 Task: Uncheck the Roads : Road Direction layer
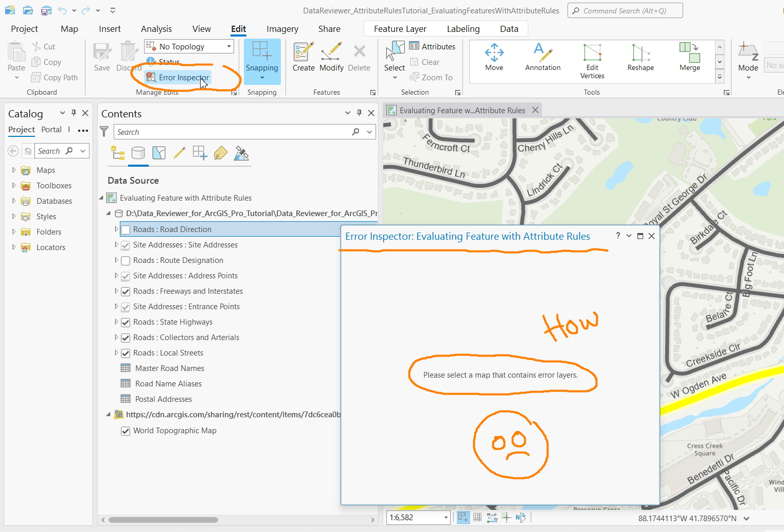[x=126, y=229]
